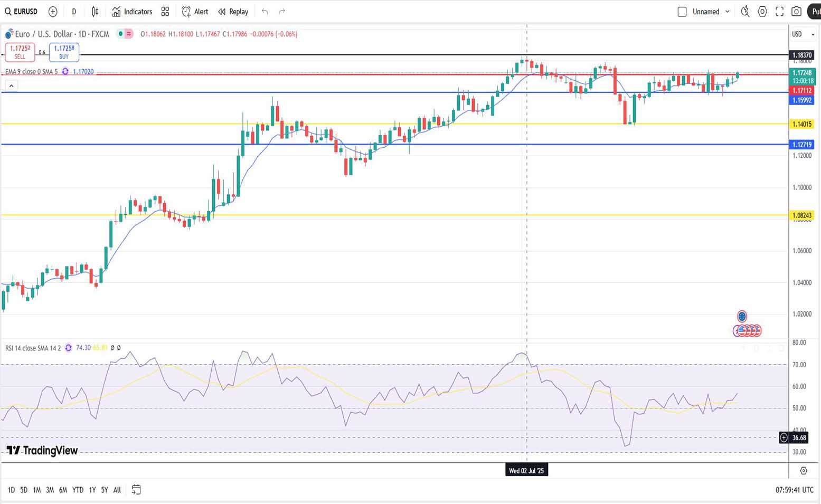The width and height of the screenshot is (821, 504).
Task: Open the candlestick chart type selector
Action: point(95,12)
